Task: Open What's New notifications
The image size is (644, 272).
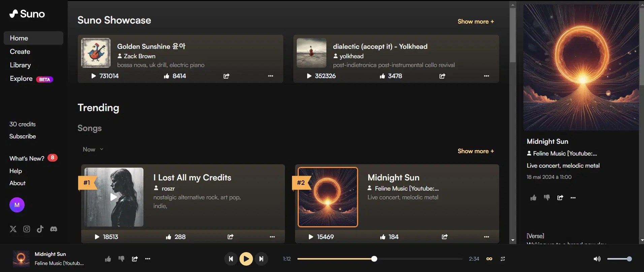Action: [x=33, y=158]
